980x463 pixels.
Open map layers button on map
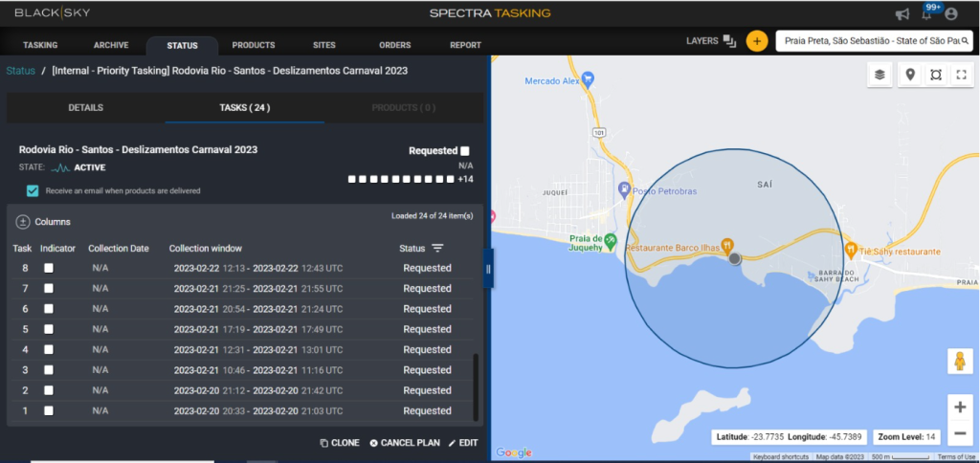point(880,75)
